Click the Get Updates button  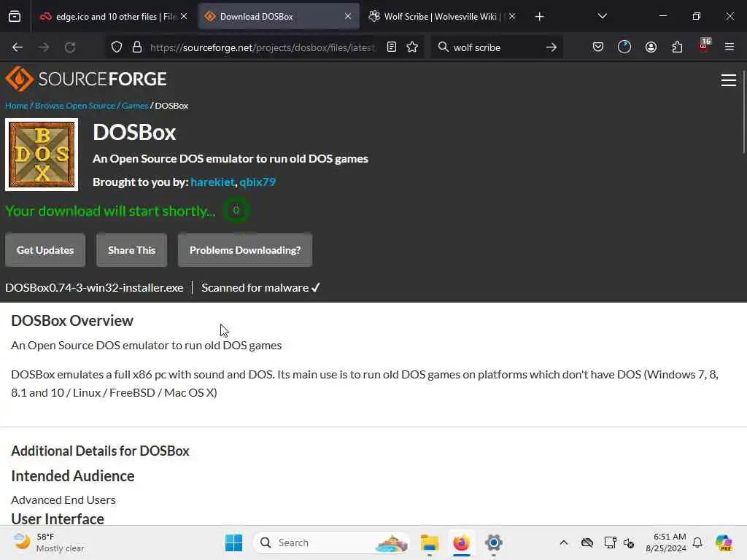45,250
